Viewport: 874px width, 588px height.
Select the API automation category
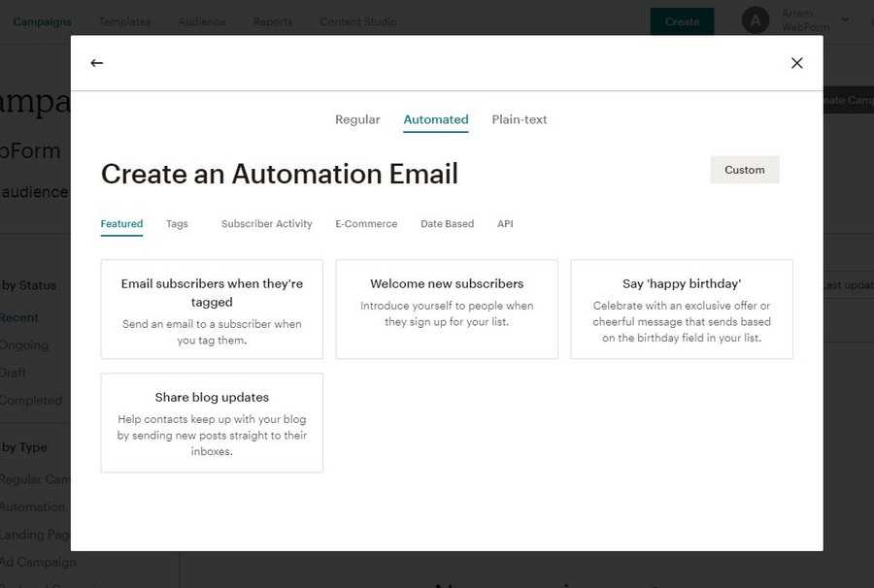coord(505,224)
